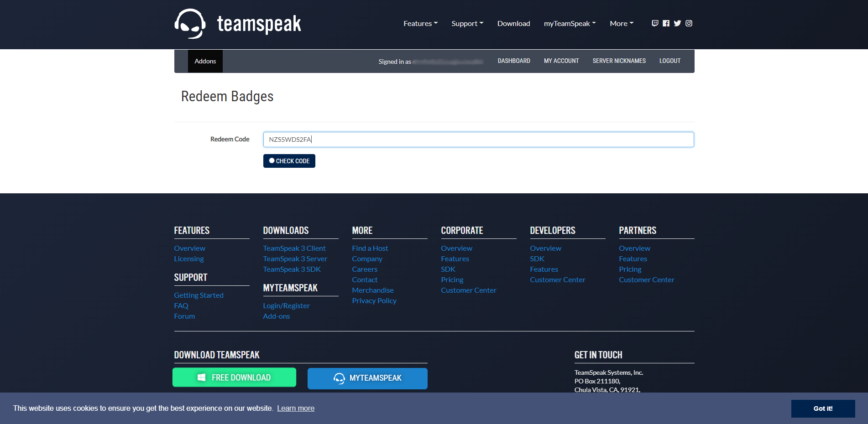Image resolution: width=868 pixels, height=424 pixels.
Task: Select the Addons tab
Action: pyautogui.click(x=205, y=61)
